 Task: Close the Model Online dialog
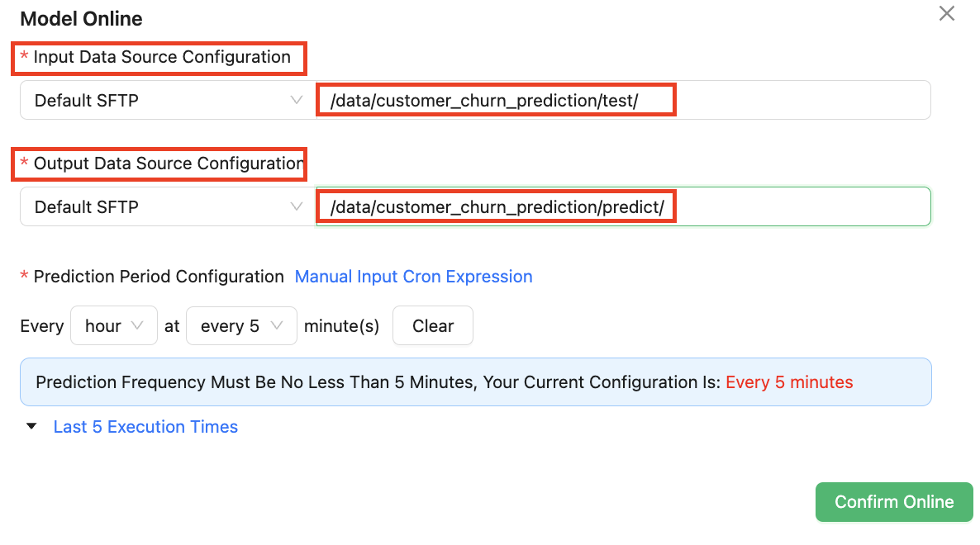947,14
